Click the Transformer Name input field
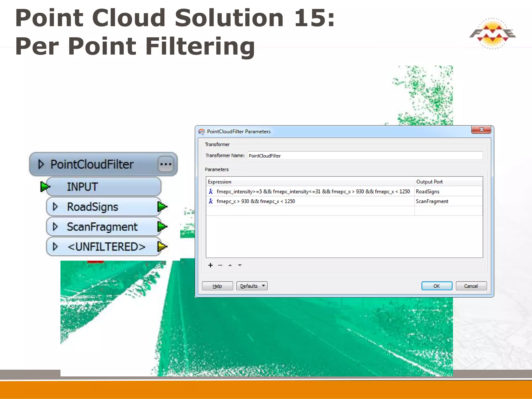 365,156
